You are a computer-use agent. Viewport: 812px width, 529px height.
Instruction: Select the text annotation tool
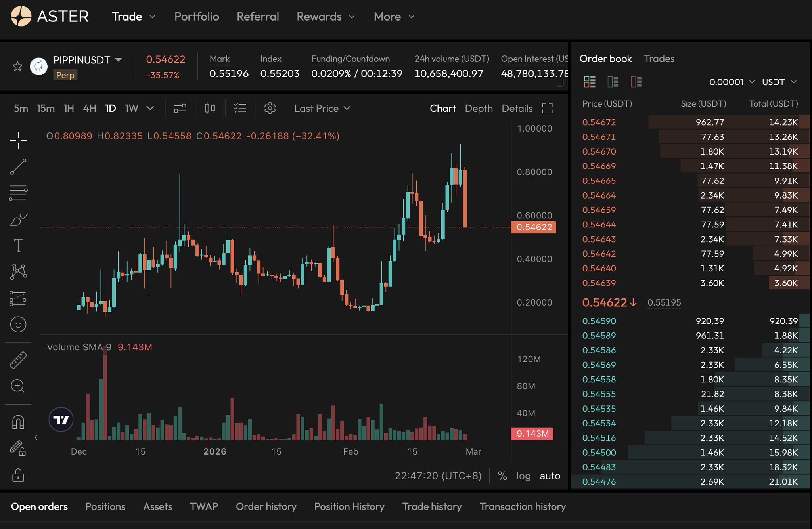click(x=18, y=245)
